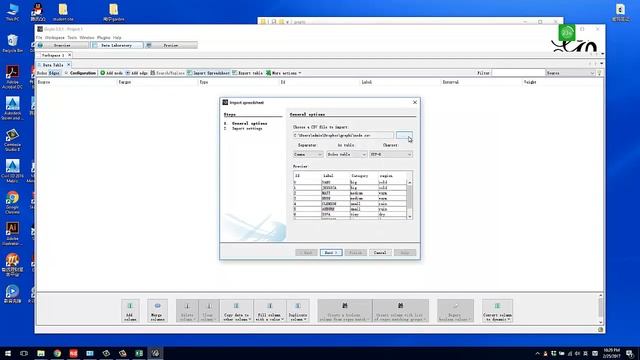Expand the Charset dropdown showing UTF-8
This screenshot has width=640, height=360.
point(391,154)
